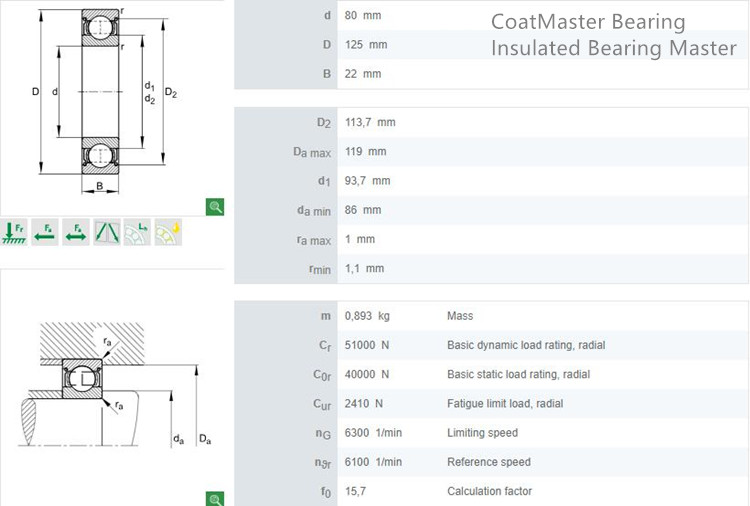Click the 'Calculation factor' description
The image size is (750, 506).
pos(490,491)
